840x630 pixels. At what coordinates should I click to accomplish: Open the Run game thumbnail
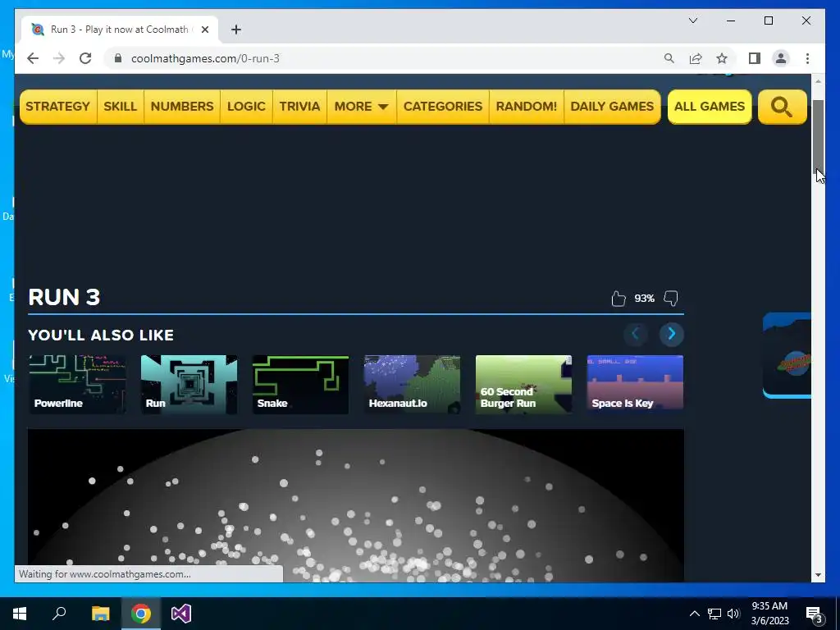pyautogui.click(x=189, y=385)
